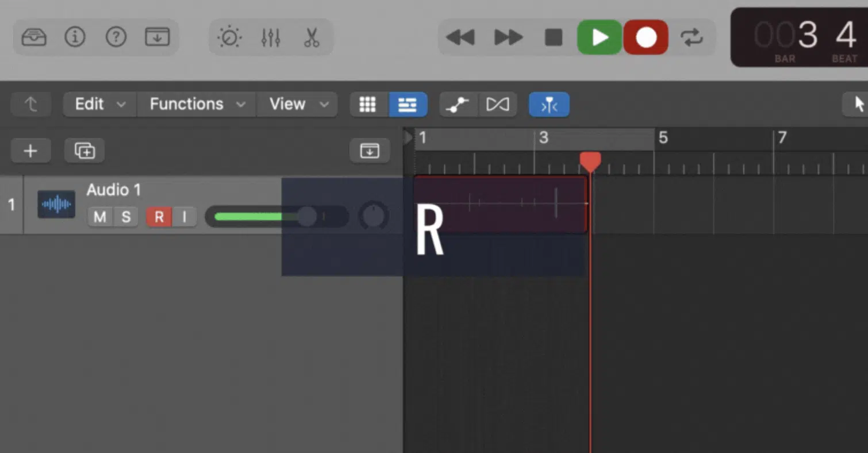Viewport: 868px width, 453px height.
Task: Click the Global Tracks tray button
Action: tap(370, 151)
